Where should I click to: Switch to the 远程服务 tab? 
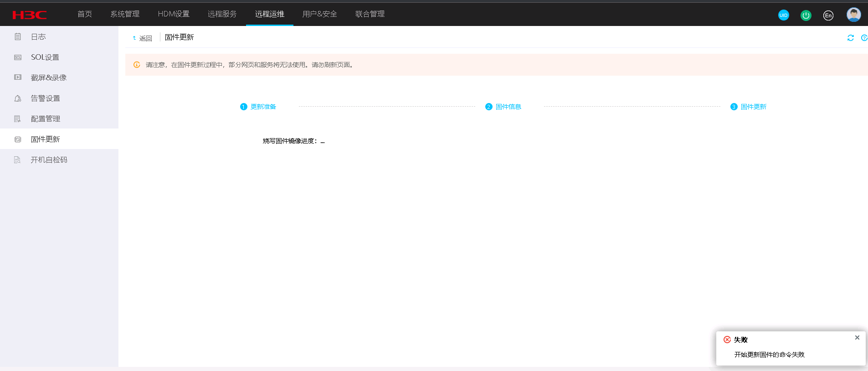222,14
